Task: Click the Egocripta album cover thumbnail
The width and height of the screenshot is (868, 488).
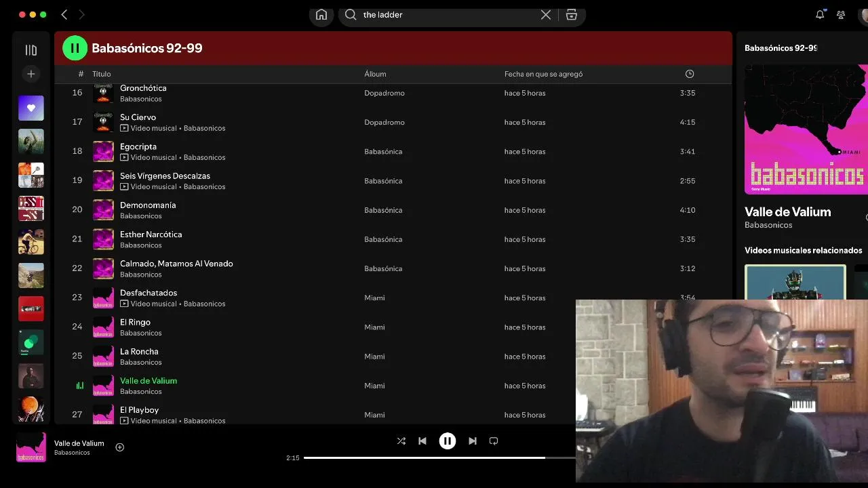Action: [103, 151]
